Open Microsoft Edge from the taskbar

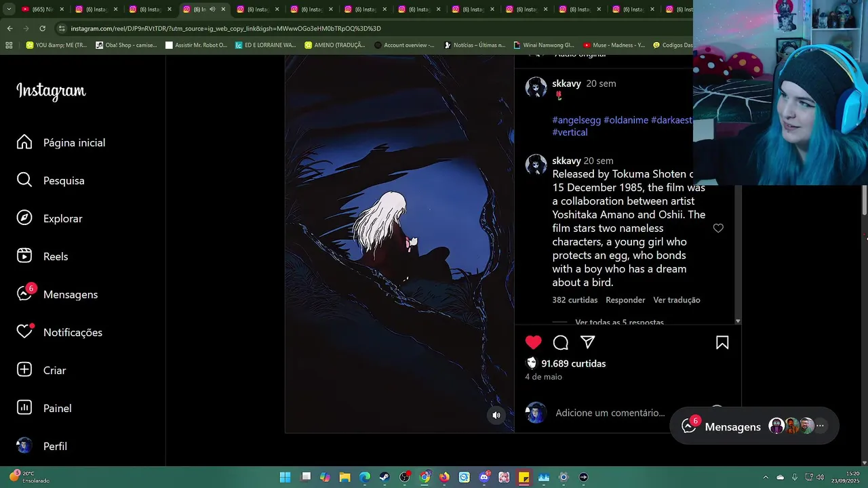point(365,477)
